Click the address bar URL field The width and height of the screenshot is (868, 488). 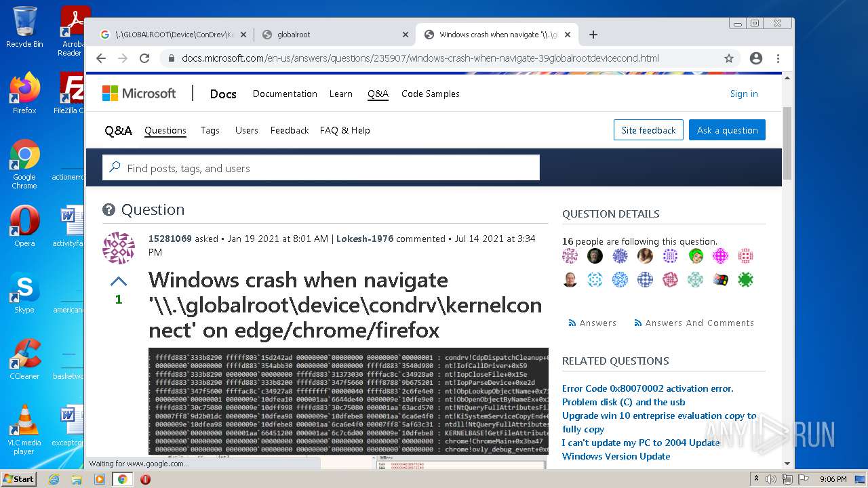(441, 58)
